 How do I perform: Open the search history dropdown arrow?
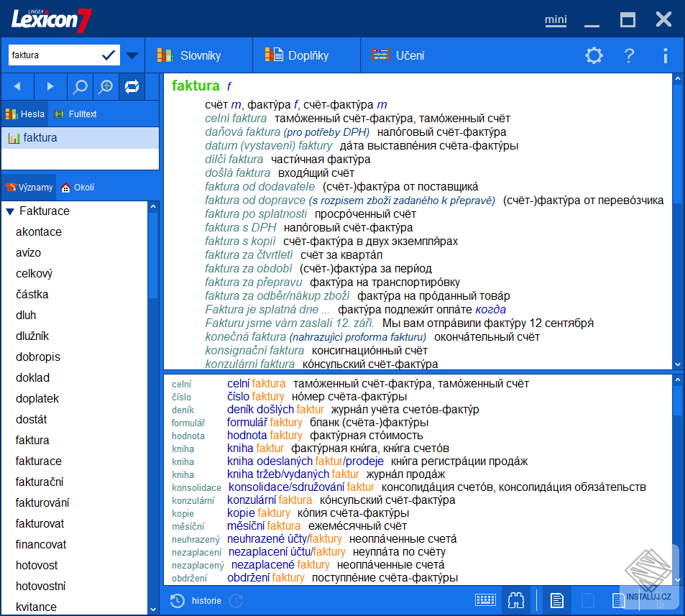click(x=132, y=55)
